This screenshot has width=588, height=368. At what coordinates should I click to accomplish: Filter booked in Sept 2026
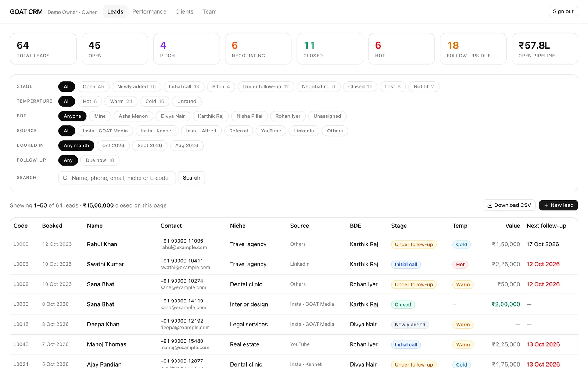click(x=150, y=146)
